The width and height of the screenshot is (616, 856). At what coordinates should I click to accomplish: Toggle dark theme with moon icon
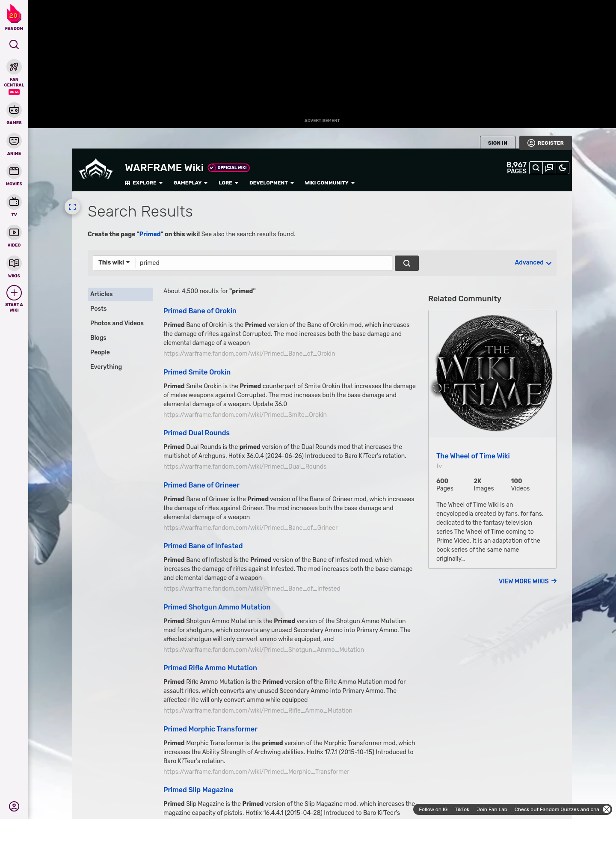coord(563,168)
